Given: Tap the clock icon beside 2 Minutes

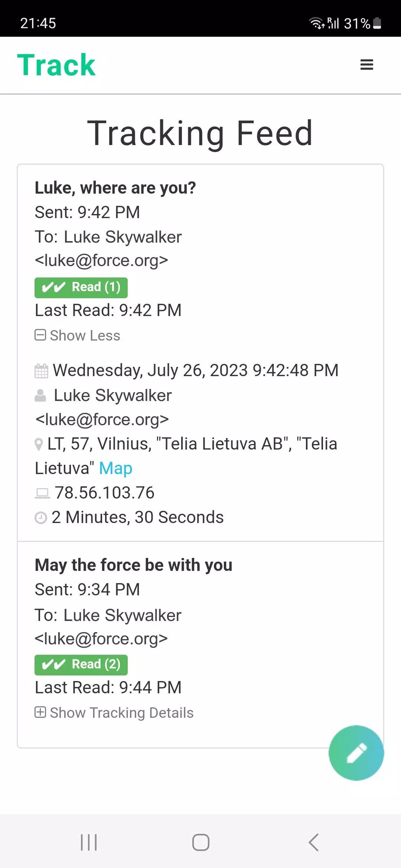Looking at the screenshot, I should (x=41, y=517).
